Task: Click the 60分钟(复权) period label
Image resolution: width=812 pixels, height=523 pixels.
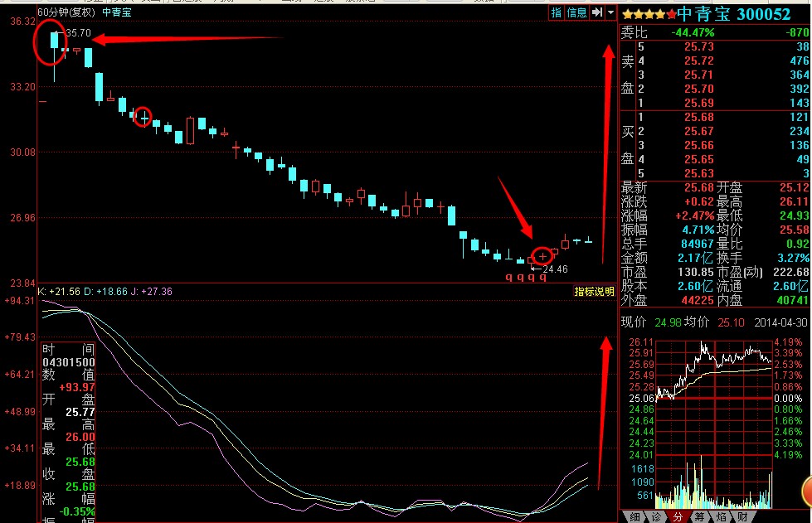Action: coord(66,12)
